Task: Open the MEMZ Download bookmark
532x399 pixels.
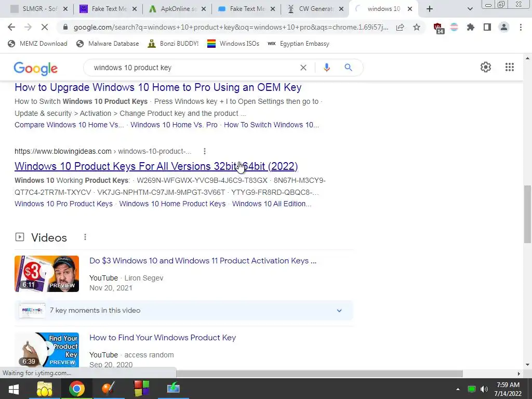Action: 37,44
